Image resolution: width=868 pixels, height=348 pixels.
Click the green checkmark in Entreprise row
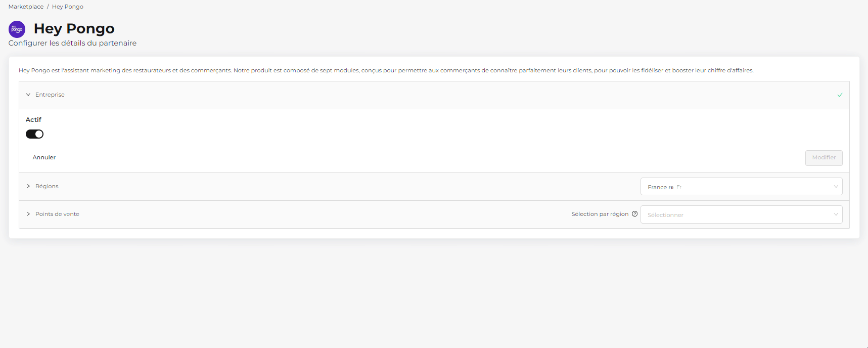point(840,95)
